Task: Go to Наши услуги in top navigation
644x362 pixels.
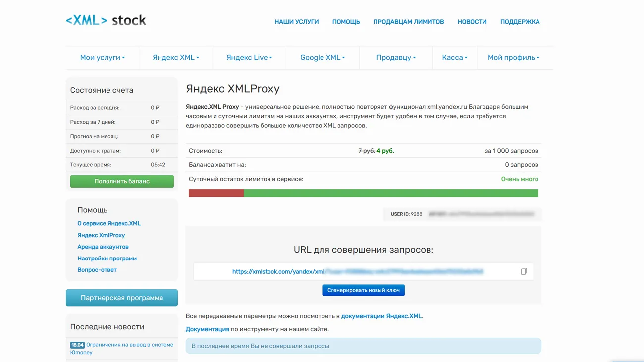Action: pos(297,22)
